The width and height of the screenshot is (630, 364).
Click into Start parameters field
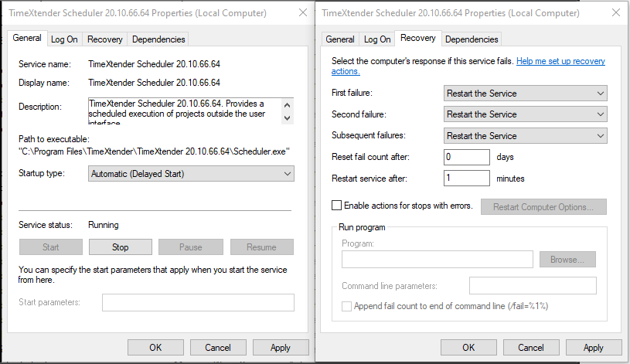click(198, 302)
